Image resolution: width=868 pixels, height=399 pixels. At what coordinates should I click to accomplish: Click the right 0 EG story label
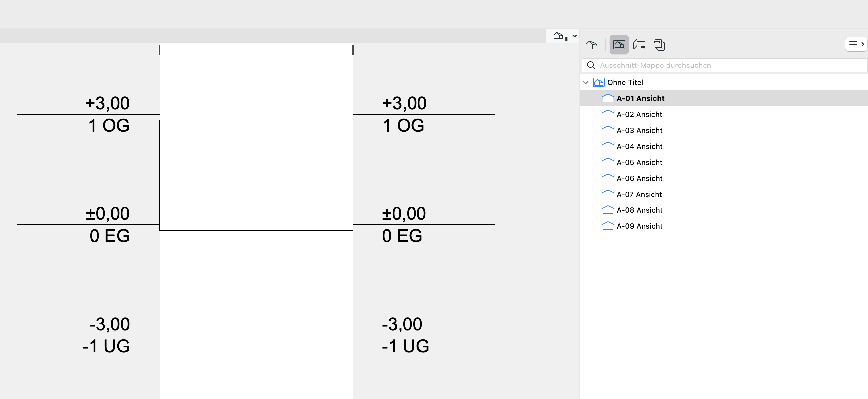point(402,236)
